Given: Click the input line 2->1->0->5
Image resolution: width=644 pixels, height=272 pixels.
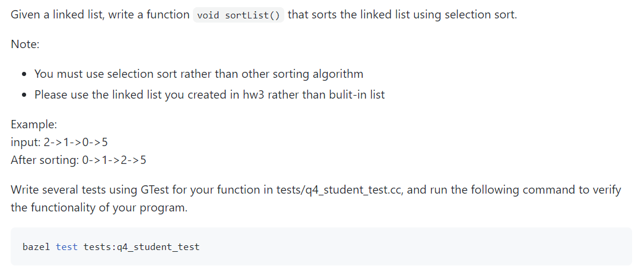Looking at the screenshot, I should [x=59, y=142].
